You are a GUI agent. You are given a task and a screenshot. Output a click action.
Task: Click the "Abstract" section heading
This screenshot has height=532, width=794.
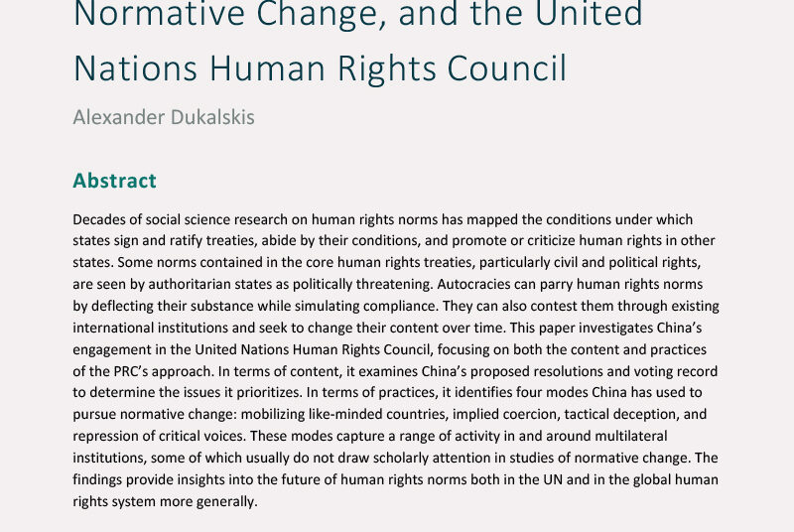[x=114, y=181]
